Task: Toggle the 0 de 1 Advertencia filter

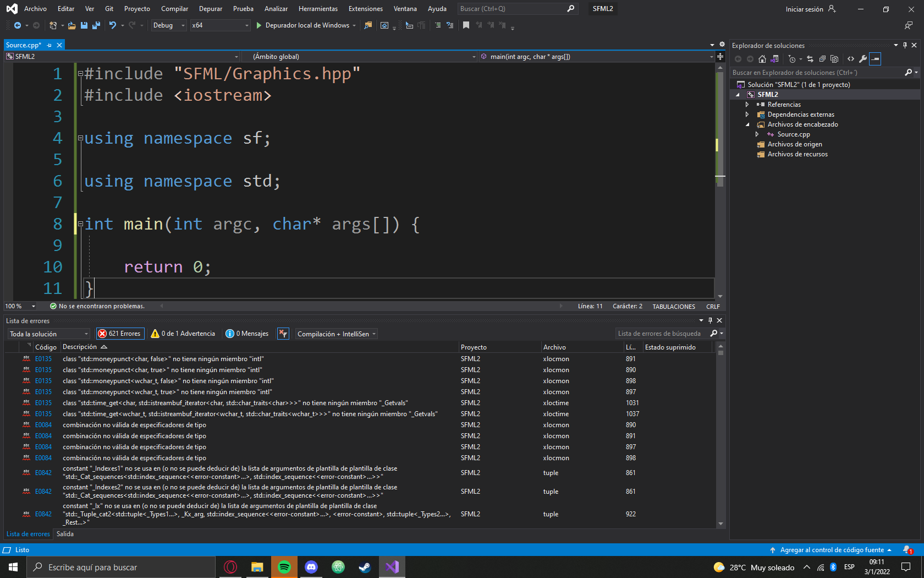Action: click(x=183, y=334)
